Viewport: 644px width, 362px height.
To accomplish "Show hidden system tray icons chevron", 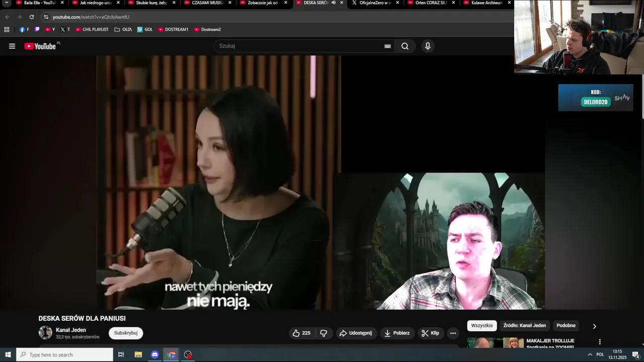I will [590, 355].
